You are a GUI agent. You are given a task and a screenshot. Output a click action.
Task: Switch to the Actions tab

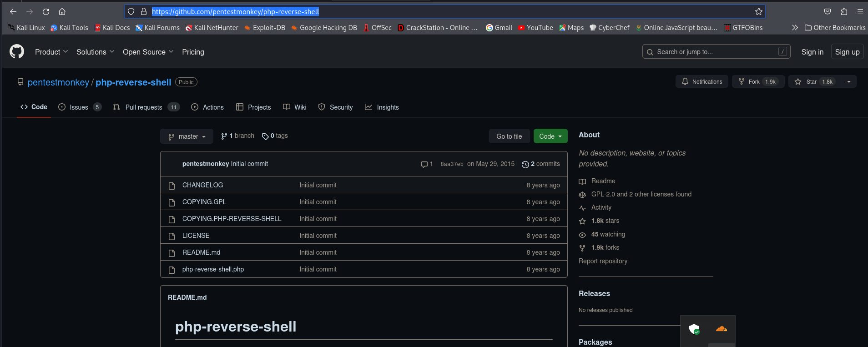(207, 107)
